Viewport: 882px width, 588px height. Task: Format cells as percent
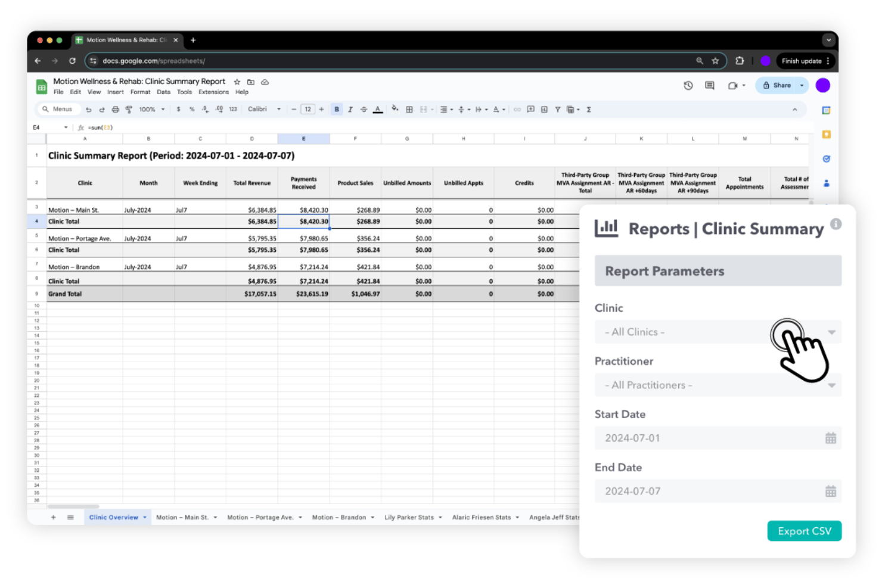[x=192, y=110]
